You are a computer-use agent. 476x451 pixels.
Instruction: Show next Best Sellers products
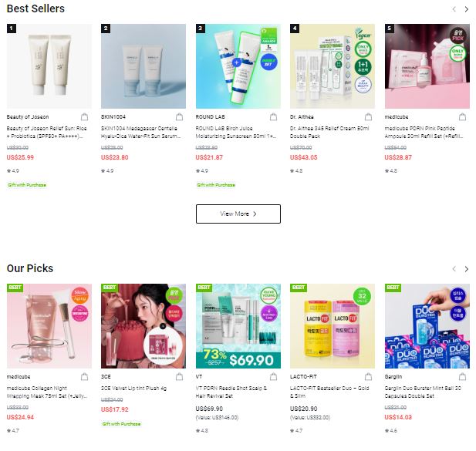466,9
